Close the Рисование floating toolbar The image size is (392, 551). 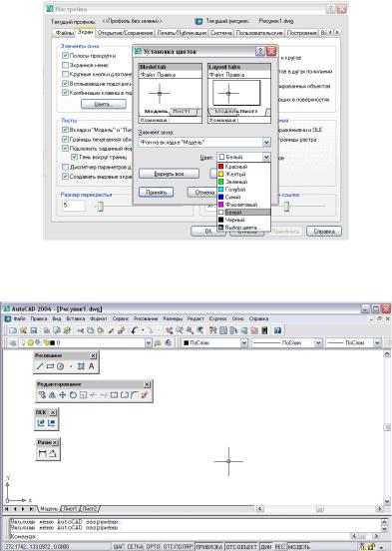click(93, 356)
